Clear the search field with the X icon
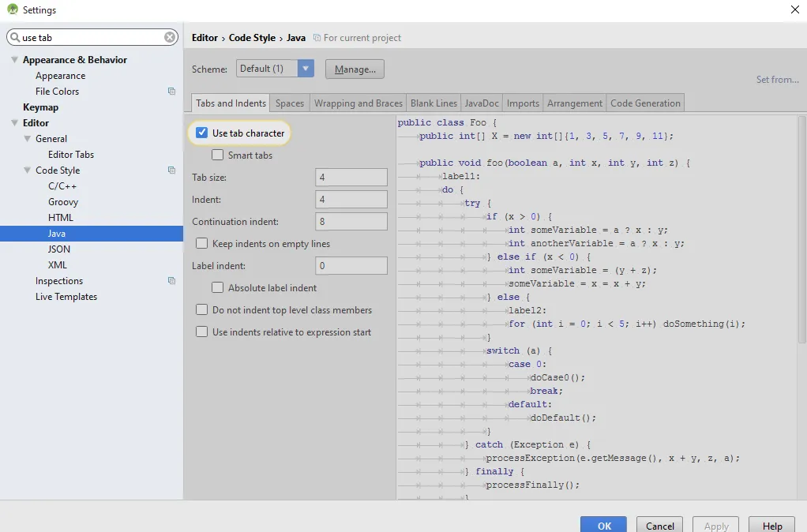The image size is (807, 532). pyautogui.click(x=169, y=37)
